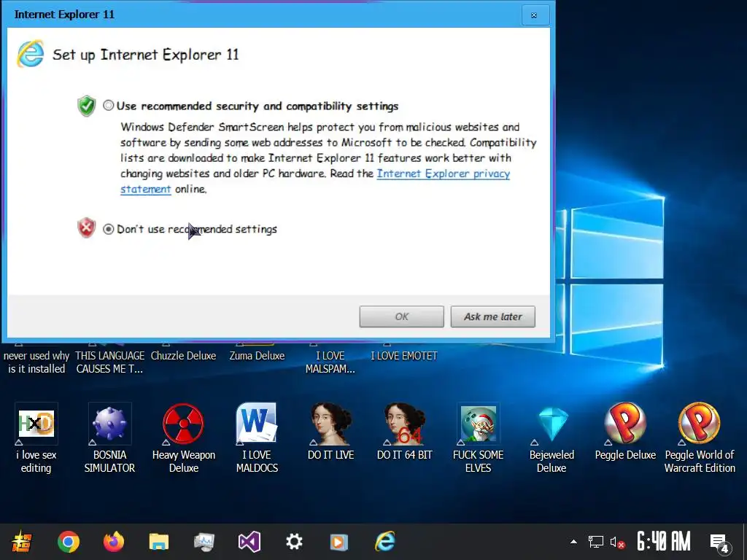The height and width of the screenshot is (560, 747).
Task: Select 'Use recommended security and compatibility settings' radio
Action: pyautogui.click(x=109, y=105)
